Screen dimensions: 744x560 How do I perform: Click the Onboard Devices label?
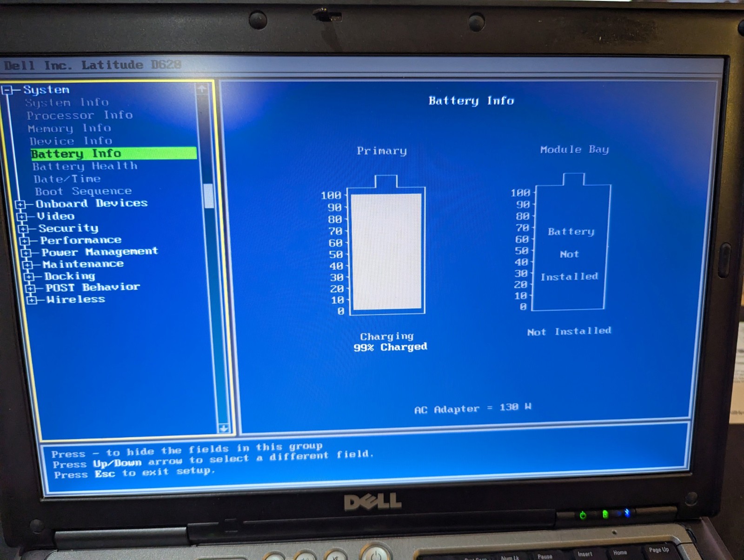[92, 203]
